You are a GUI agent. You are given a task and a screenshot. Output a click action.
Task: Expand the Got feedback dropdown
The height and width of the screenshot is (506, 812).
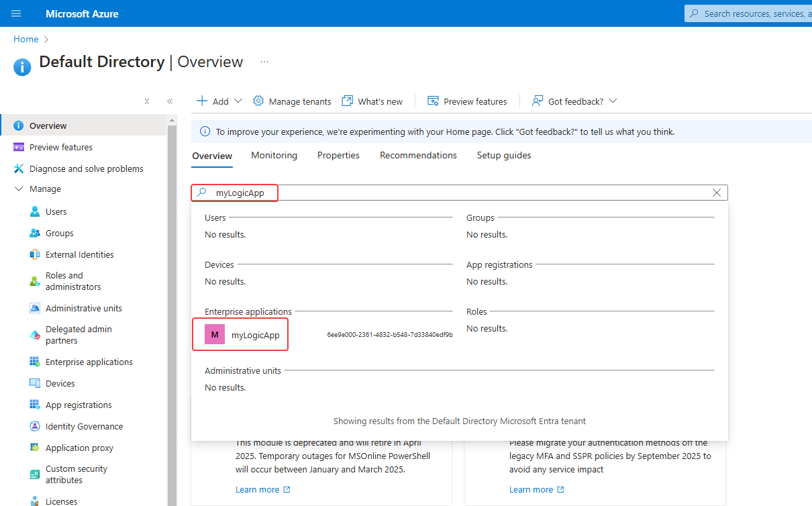pos(574,101)
